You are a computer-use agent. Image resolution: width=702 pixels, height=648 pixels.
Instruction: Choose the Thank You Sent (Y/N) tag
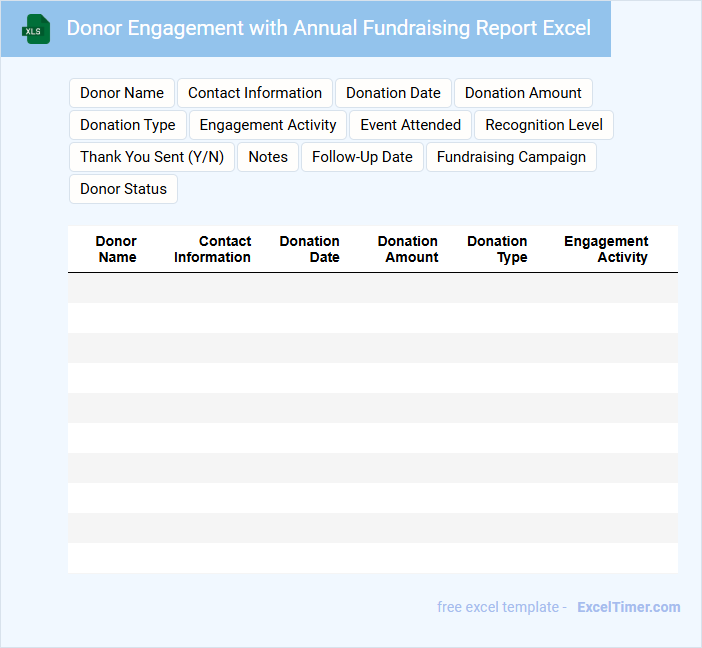click(x=152, y=157)
